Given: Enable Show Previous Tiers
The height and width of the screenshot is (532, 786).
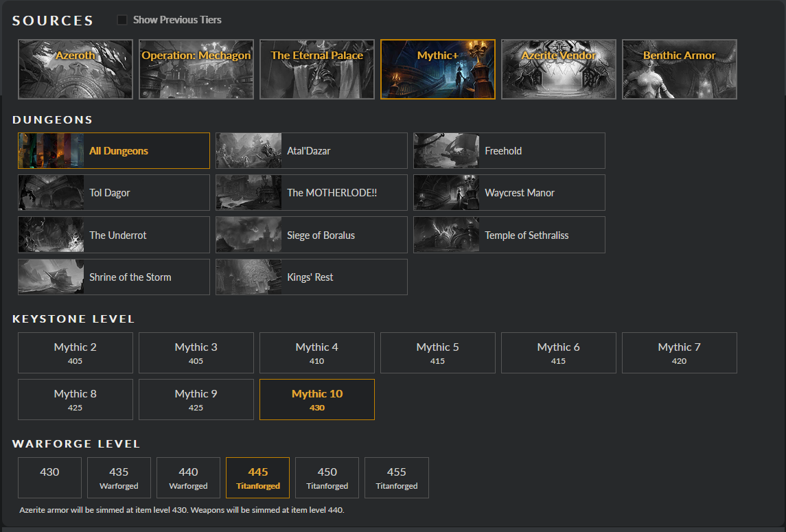Looking at the screenshot, I should click(x=122, y=19).
